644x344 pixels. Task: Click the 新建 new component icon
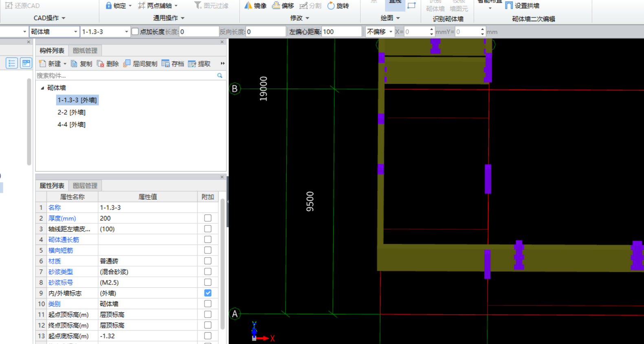pos(42,64)
